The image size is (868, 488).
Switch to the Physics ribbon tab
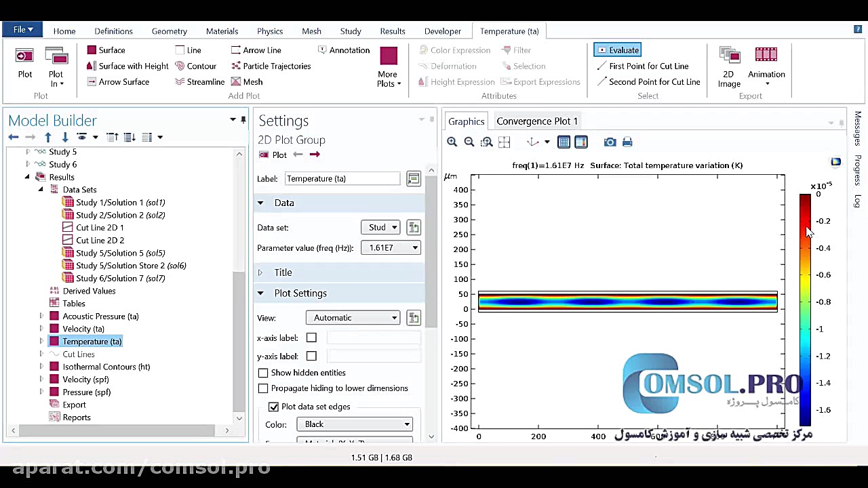coord(270,31)
